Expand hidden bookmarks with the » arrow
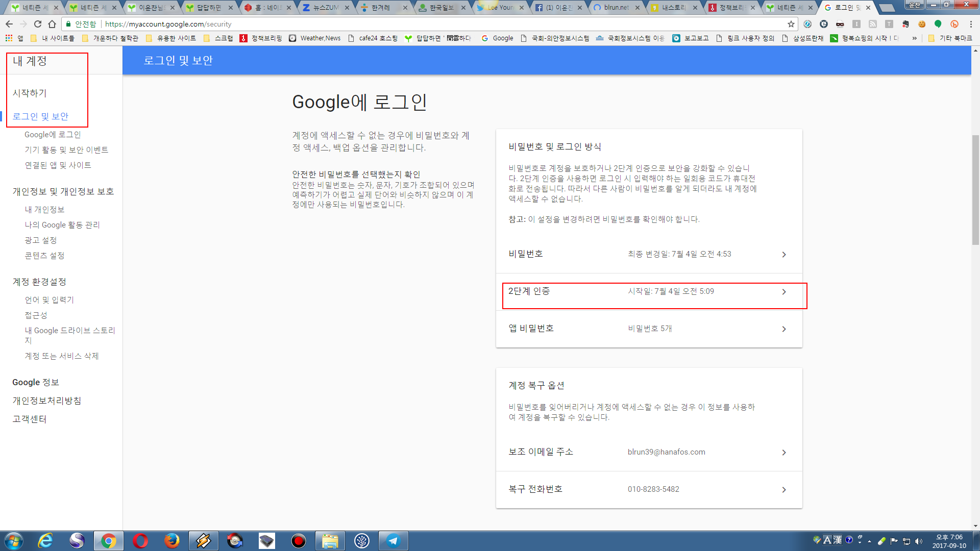The width and height of the screenshot is (980, 551). pyautogui.click(x=914, y=38)
